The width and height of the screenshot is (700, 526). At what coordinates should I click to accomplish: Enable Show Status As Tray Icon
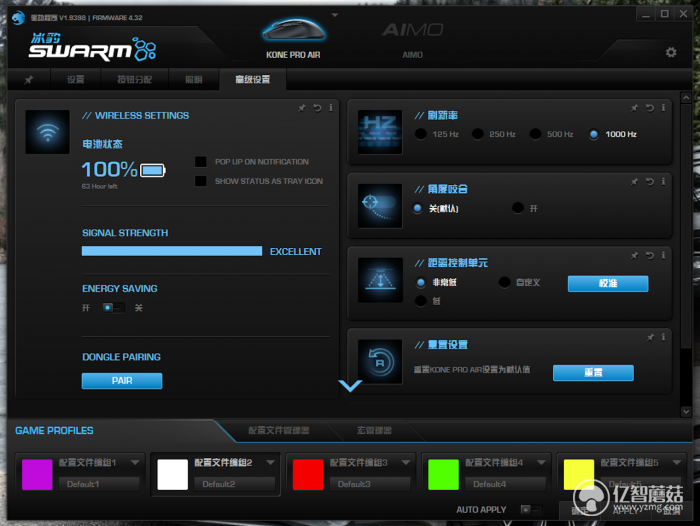click(201, 181)
